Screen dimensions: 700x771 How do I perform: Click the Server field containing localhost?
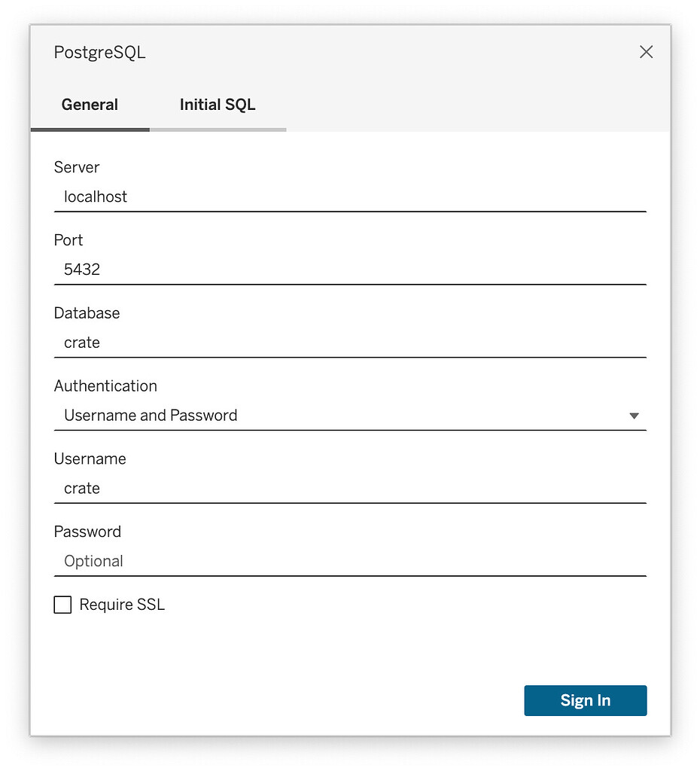coord(350,197)
